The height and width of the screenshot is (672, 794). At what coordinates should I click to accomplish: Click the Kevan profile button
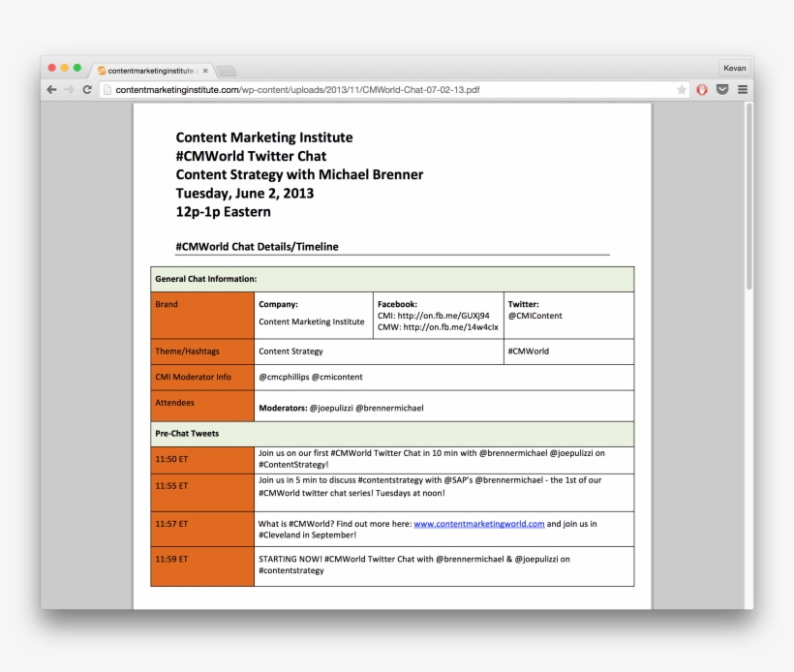(x=734, y=69)
